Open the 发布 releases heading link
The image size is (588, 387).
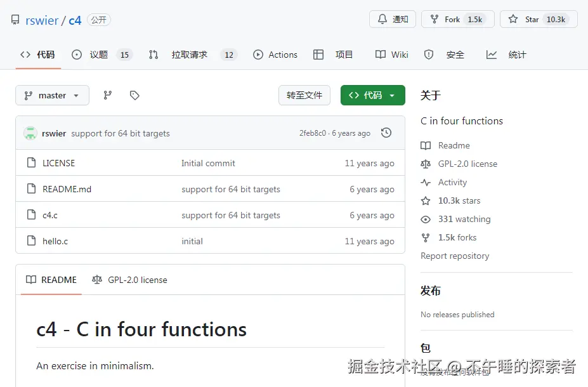pyautogui.click(x=430, y=291)
